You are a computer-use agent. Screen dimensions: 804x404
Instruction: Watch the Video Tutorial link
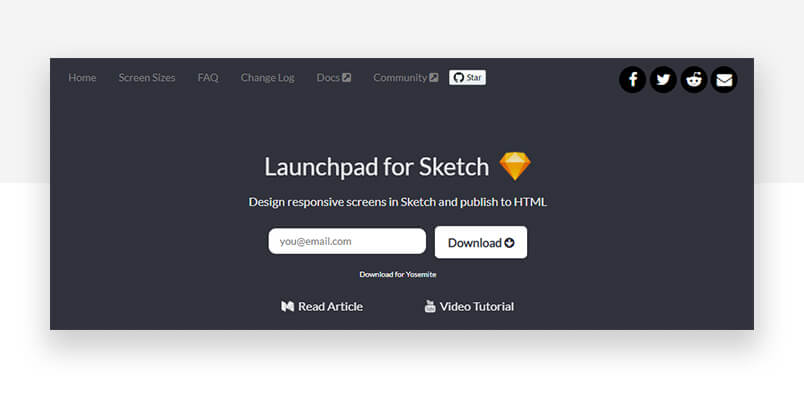point(469,307)
